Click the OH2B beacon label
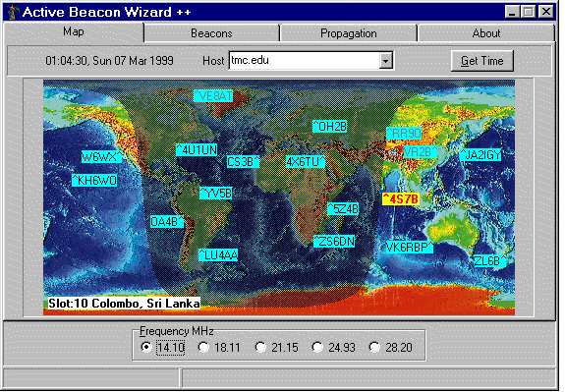The image size is (565, 392). 330,126
